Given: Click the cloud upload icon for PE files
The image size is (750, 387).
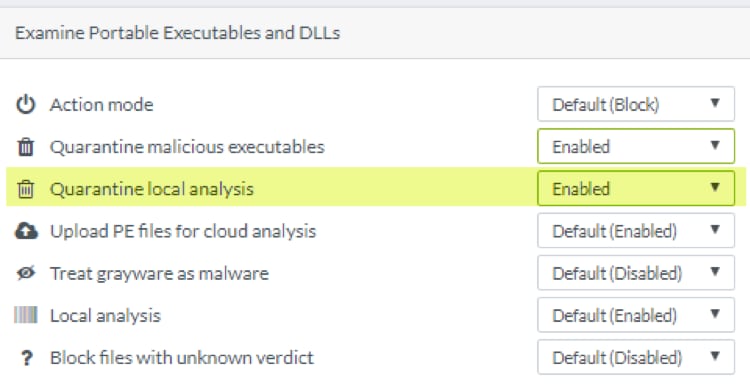Looking at the screenshot, I should (x=26, y=231).
